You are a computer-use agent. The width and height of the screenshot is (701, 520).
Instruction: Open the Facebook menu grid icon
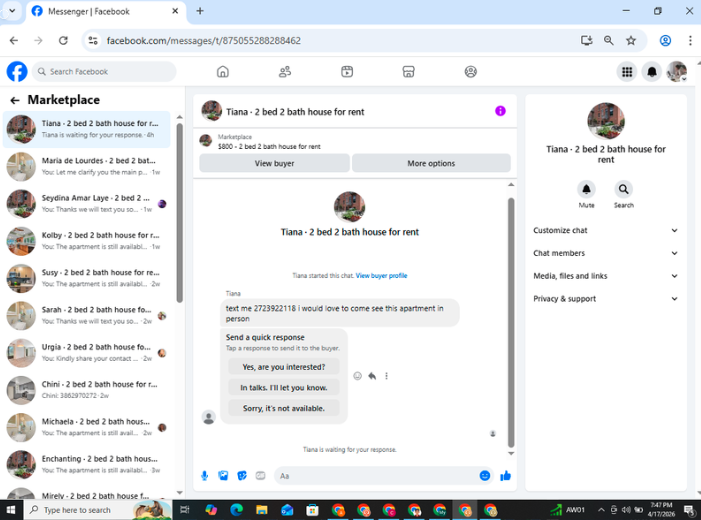click(x=627, y=72)
